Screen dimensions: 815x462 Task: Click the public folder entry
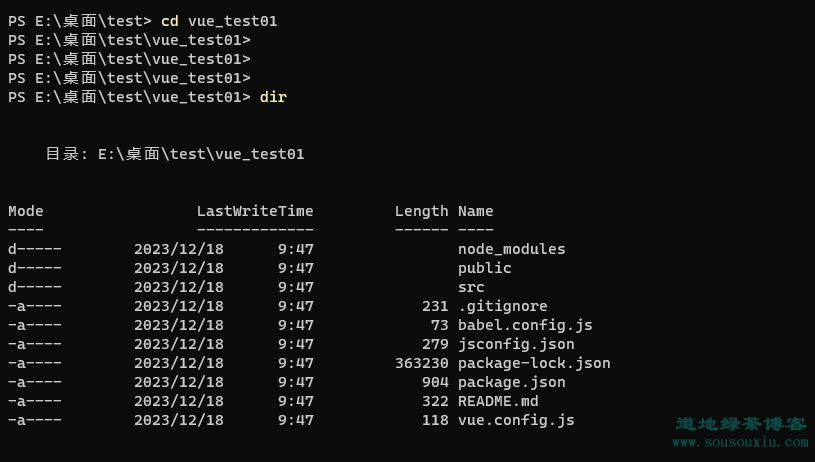coord(484,268)
